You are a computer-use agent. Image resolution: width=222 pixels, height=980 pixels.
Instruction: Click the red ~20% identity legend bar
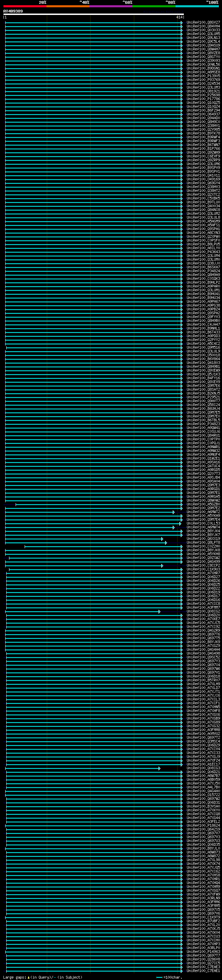pyautogui.click(x=25, y=6)
